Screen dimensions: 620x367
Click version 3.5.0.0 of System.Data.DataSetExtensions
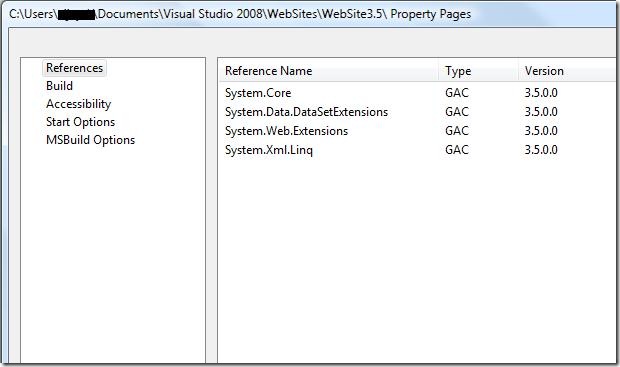point(541,112)
